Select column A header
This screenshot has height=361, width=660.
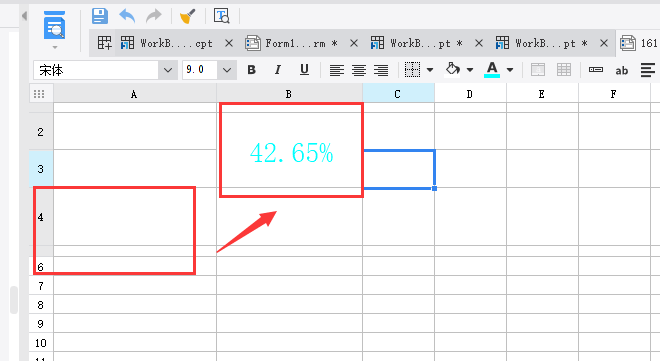135,94
